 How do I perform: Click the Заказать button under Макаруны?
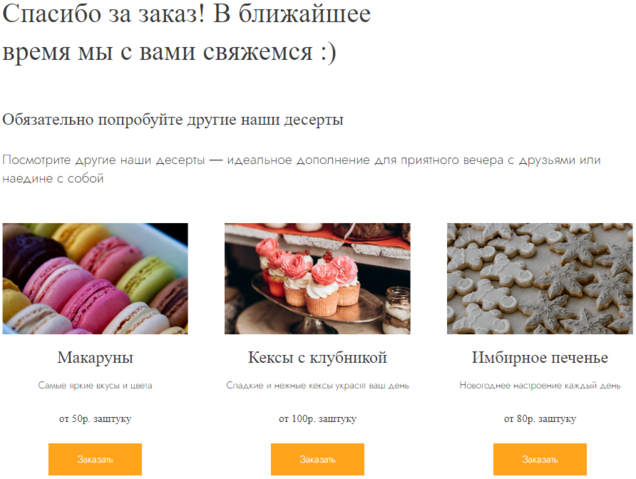95,459
